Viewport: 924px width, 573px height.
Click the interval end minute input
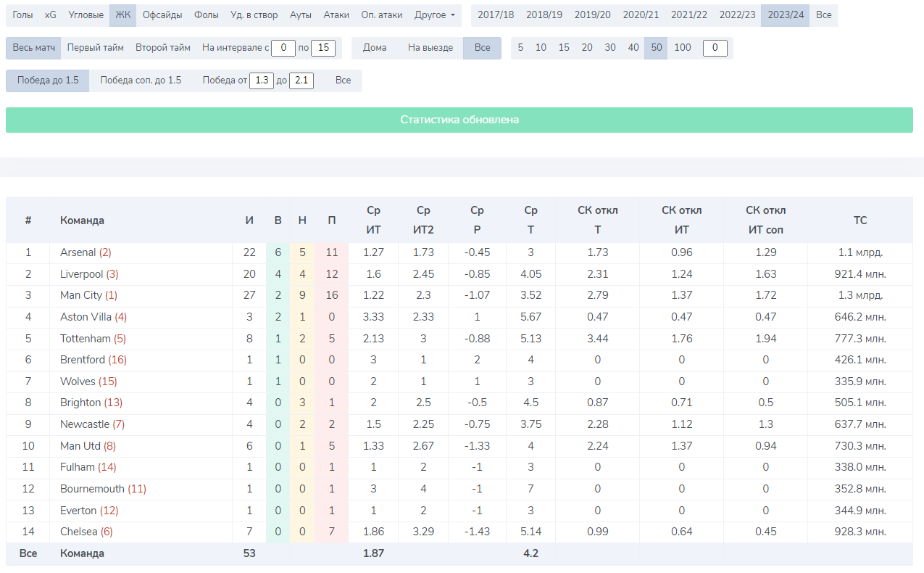(323, 48)
